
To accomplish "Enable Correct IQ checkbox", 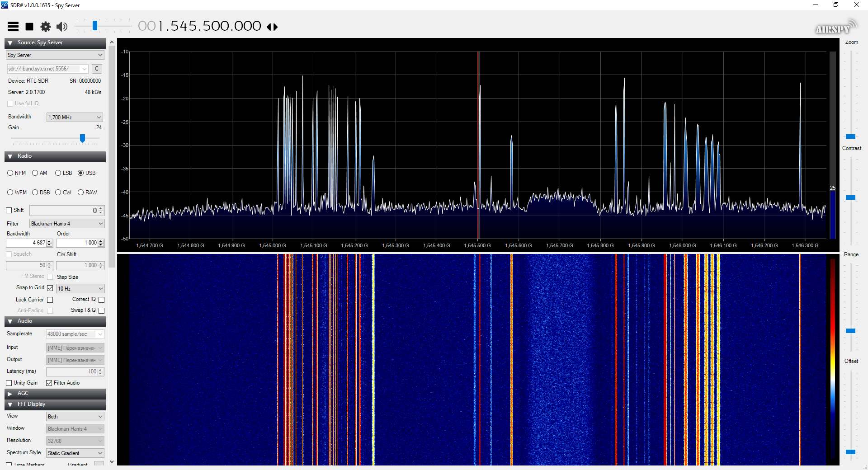I will coord(102,300).
